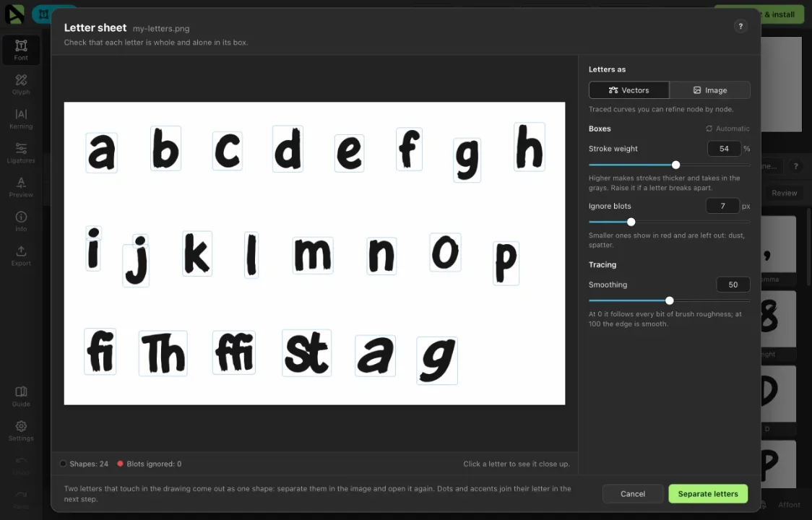The width and height of the screenshot is (812, 520).
Task: Select the letter 'f' box in the first row
Action: point(409,149)
